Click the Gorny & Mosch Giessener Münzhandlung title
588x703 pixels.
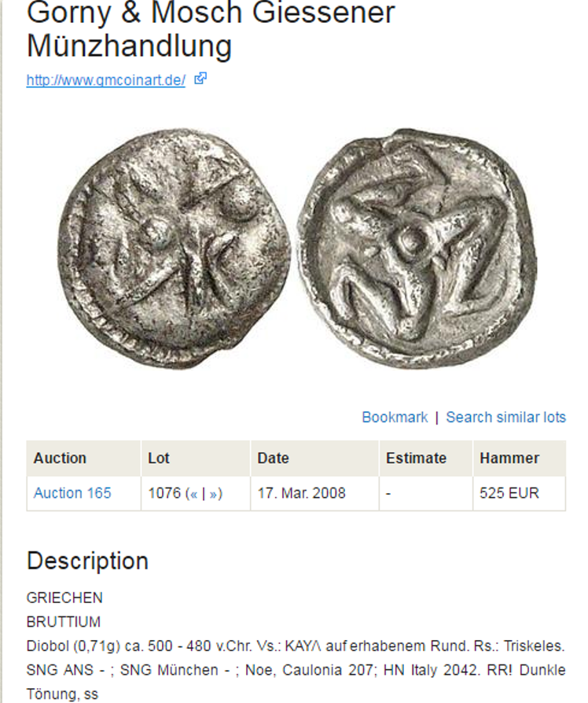click(211, 28)
